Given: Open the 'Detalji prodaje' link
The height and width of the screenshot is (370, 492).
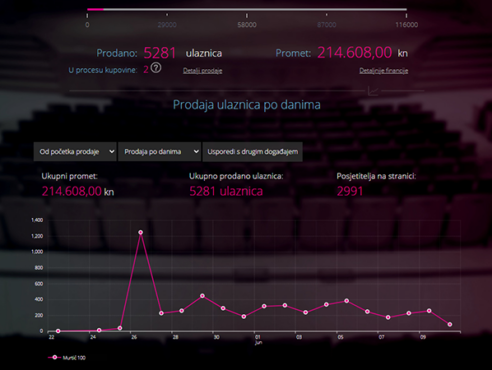Looking at the screenshot, I should [x=202, y=71].
